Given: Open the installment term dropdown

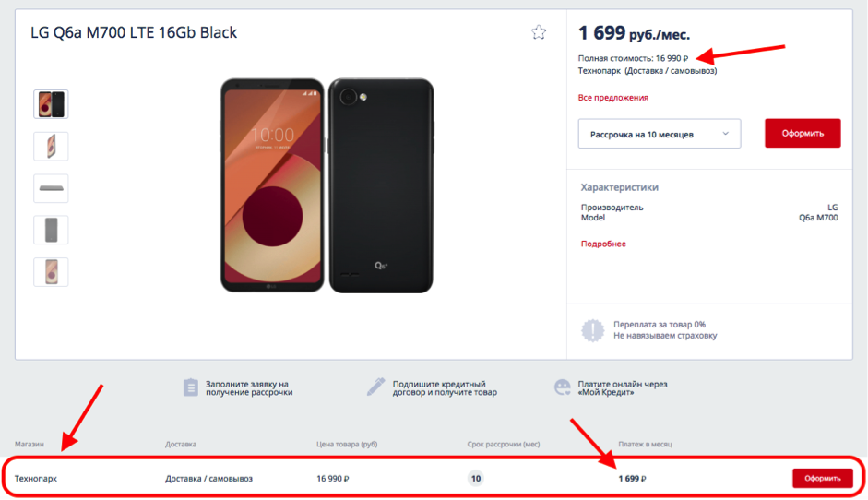Looking at the screenshot, I should coord(659,134).
